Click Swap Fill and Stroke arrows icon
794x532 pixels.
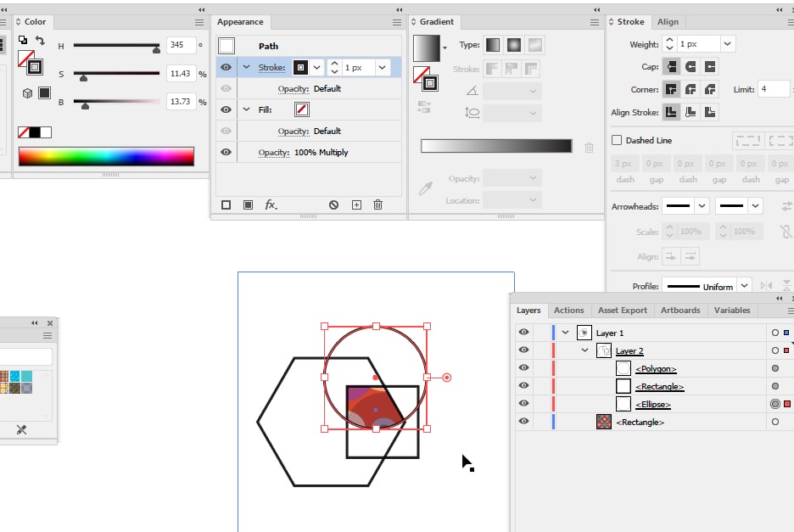click(39, 40)
